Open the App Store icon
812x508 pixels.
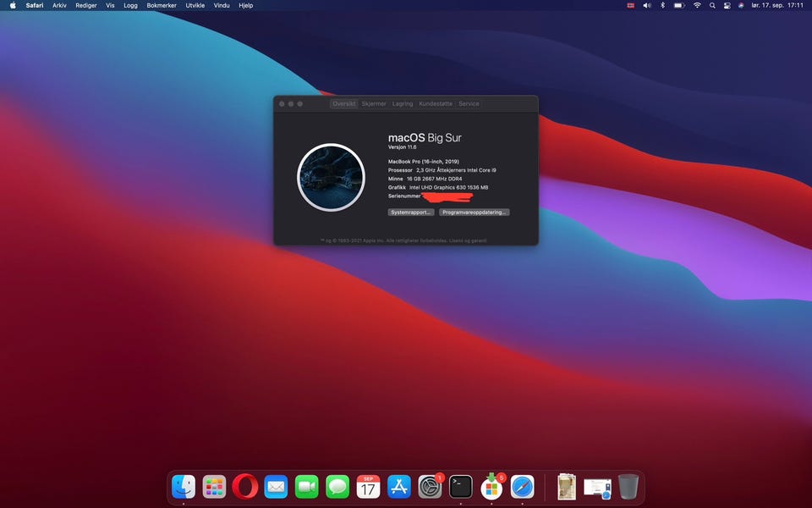(399, 486)
